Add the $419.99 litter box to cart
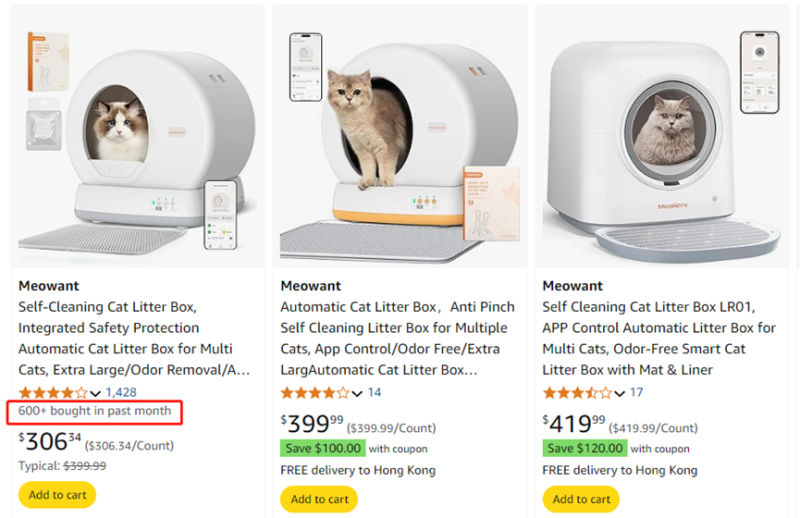 (581, 499)
